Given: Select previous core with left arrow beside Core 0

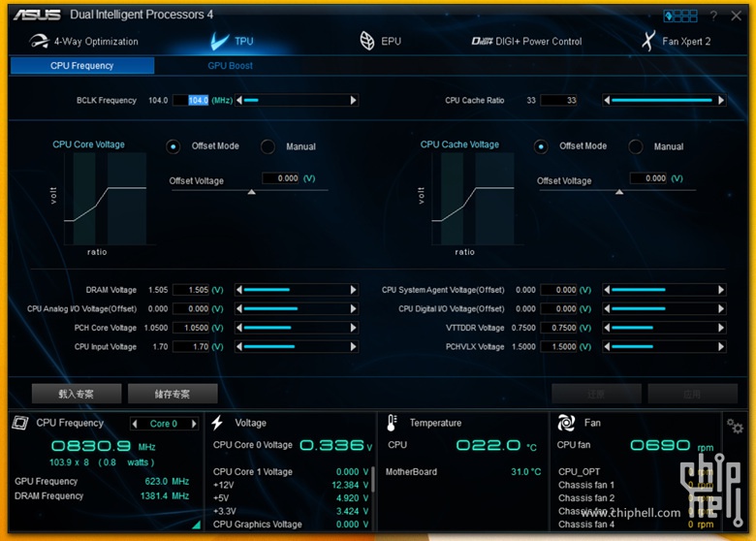Looking at the screenshot, I should point(135,424).
